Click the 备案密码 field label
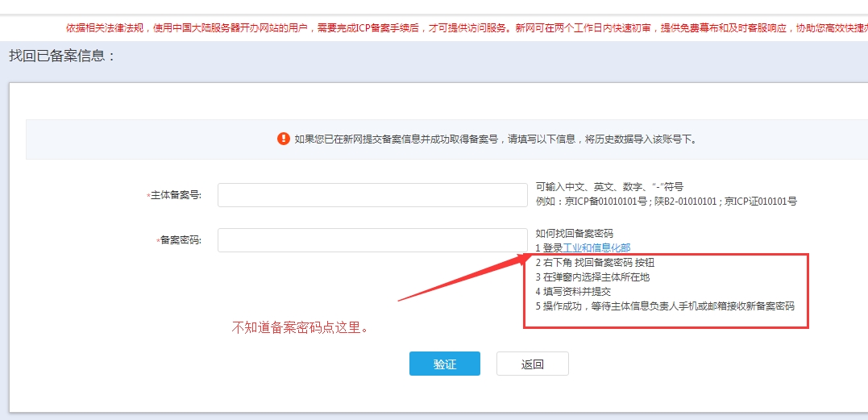 pos(179,240)
